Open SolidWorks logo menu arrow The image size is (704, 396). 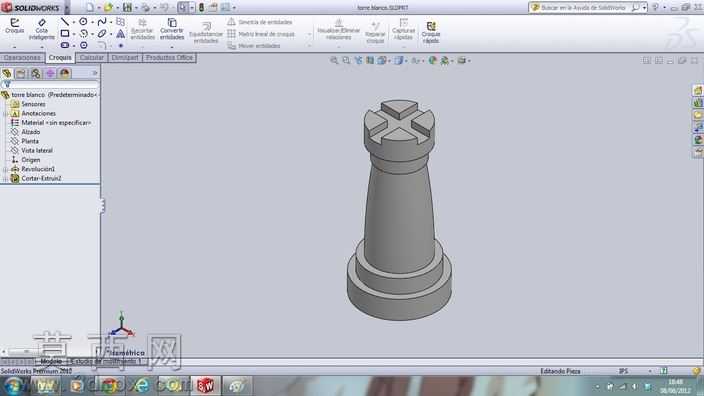(66, 8)
